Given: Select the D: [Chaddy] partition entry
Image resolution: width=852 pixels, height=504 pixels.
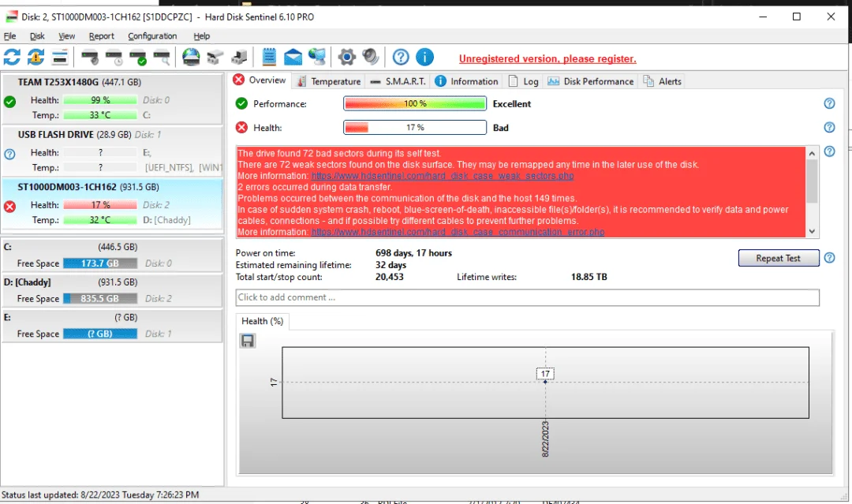Looking at the screenshot, I should pyautogui.click(x=112, y=290).
